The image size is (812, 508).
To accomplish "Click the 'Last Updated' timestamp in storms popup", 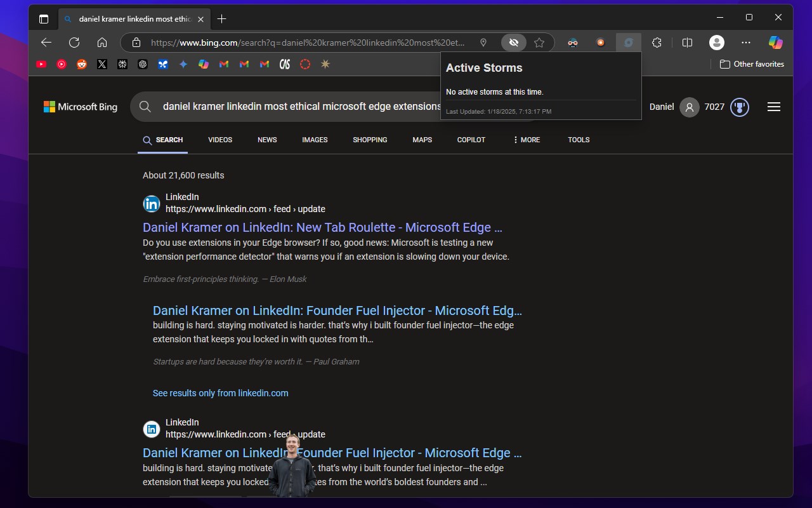I will (499, 112).
